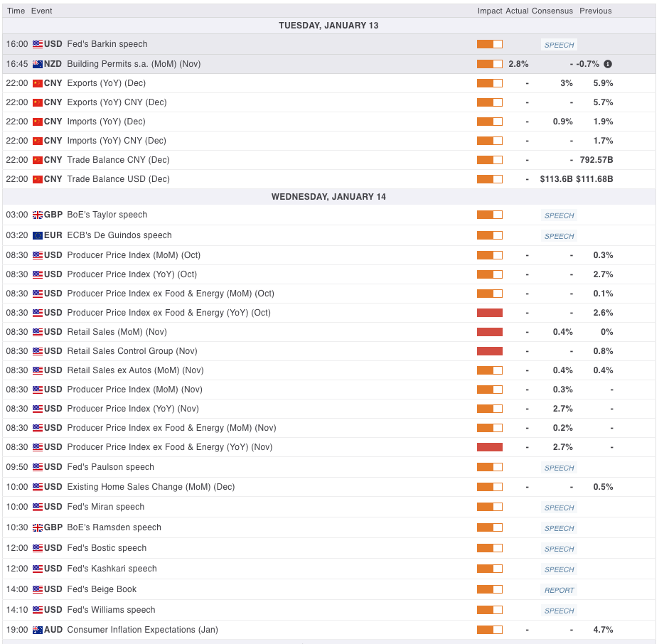
Task: Open the Trade Balance CNY (Dec) event
Action: coord(118,160)
